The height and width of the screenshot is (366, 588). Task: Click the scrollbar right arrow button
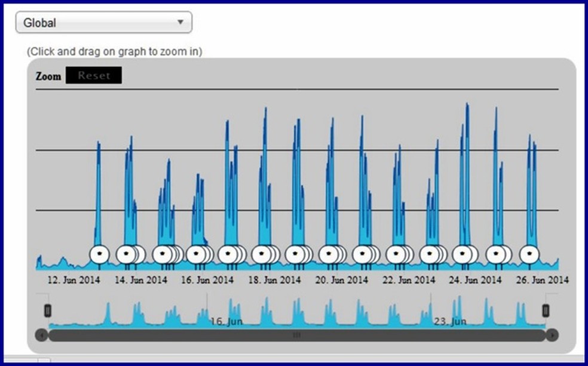552,335
